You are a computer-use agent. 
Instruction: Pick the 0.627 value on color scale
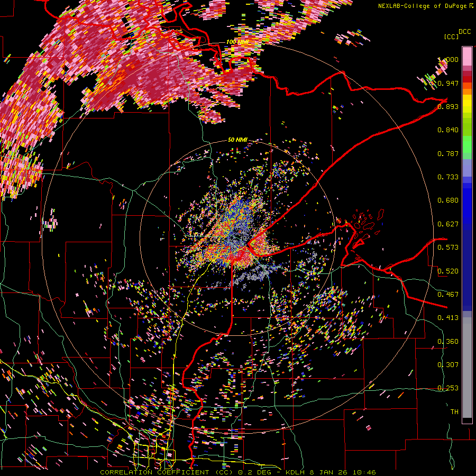[448, 224]
